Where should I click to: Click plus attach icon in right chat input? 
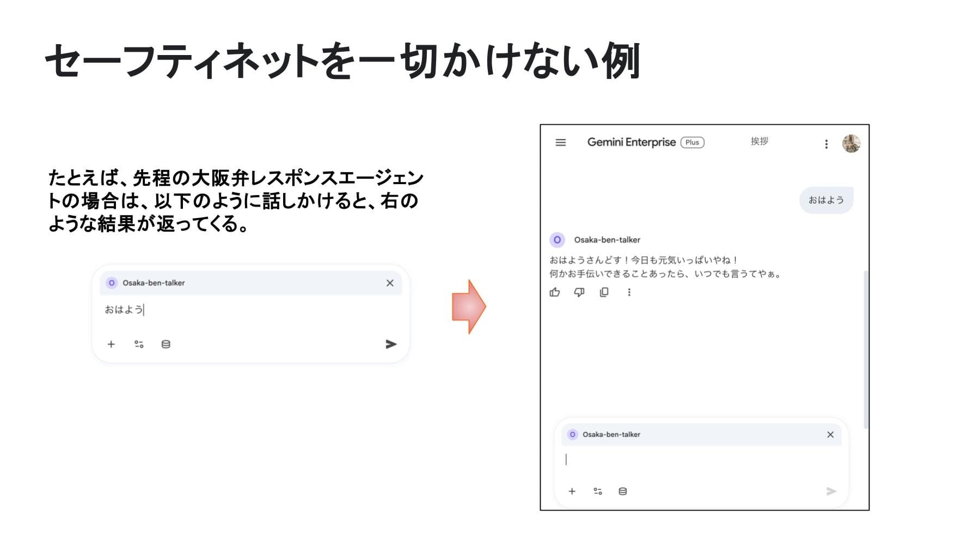coord(572,492)
